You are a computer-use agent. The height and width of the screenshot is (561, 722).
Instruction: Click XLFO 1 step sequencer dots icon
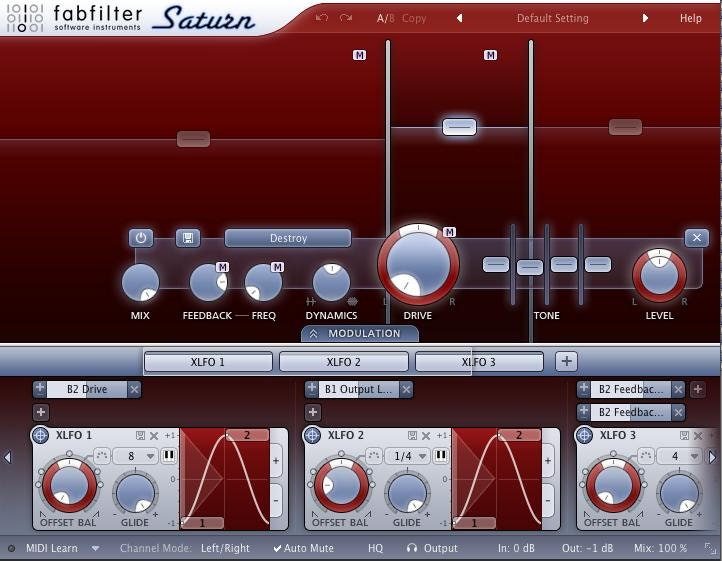pos(102,456)
